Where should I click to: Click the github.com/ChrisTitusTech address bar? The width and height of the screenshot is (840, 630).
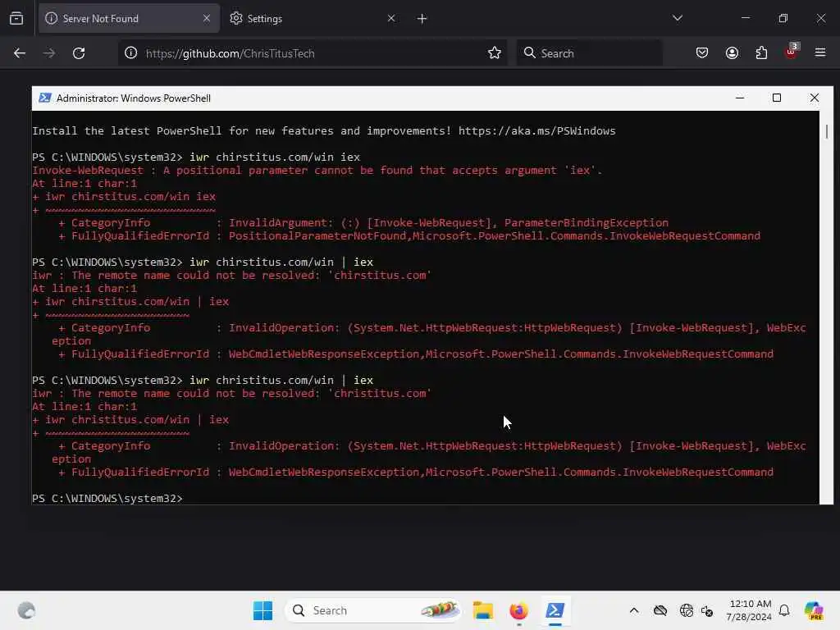coord(313,53)
